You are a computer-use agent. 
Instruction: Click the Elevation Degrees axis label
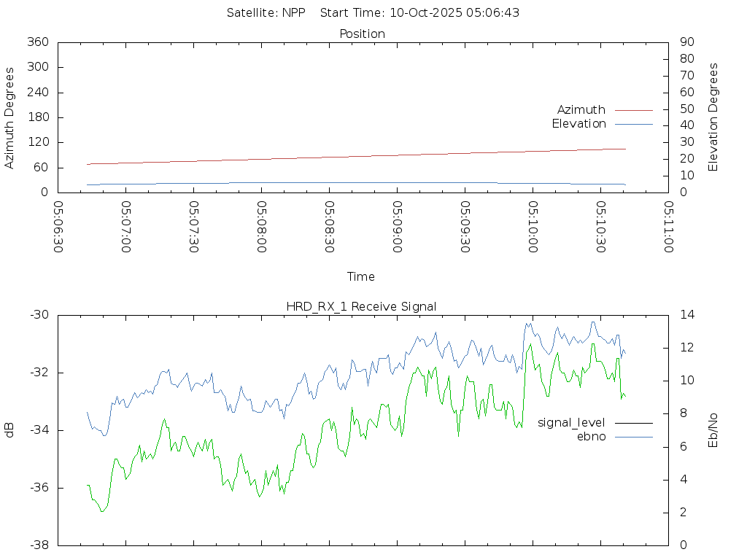(713, 117)
